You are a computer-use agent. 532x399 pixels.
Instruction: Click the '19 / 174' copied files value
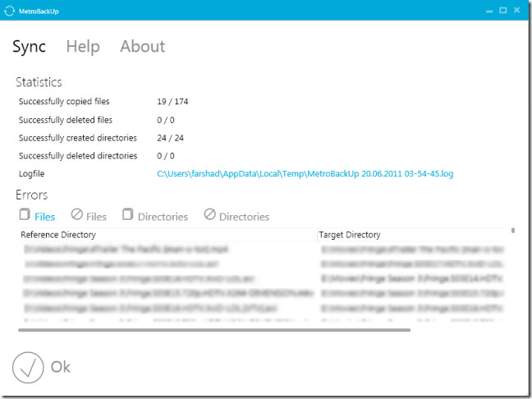pyautogui.click(x=172, y=102)
